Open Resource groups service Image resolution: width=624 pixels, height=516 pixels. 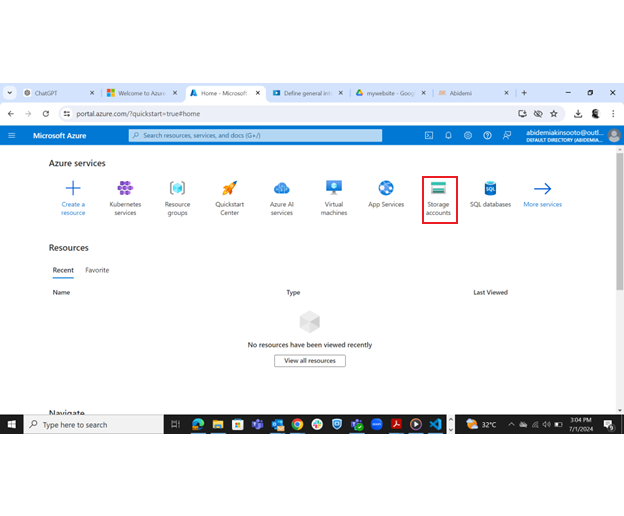177,198
